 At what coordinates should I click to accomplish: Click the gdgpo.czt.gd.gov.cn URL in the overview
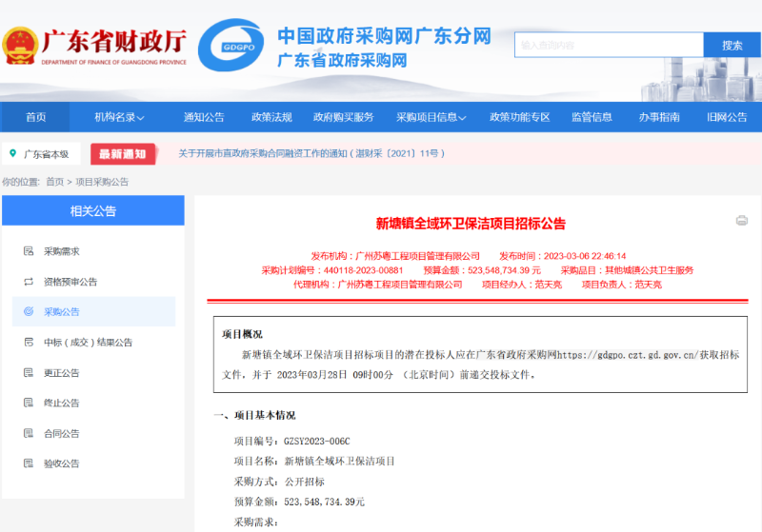tap(628, 355)
